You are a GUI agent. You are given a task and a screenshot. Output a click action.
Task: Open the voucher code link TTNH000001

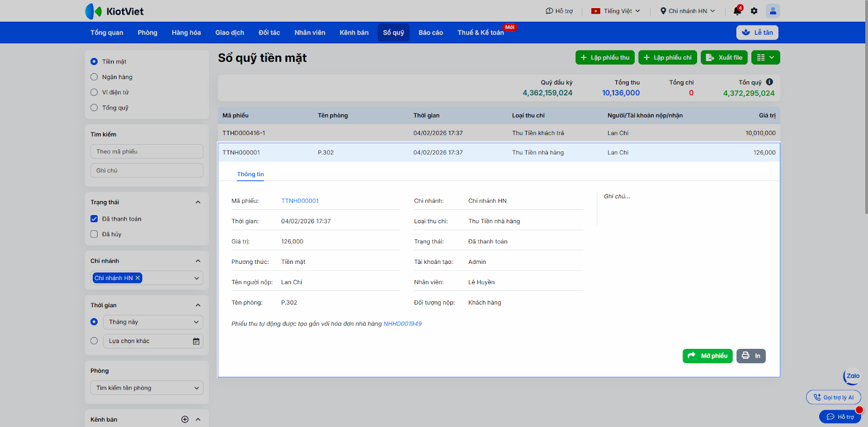300,201
